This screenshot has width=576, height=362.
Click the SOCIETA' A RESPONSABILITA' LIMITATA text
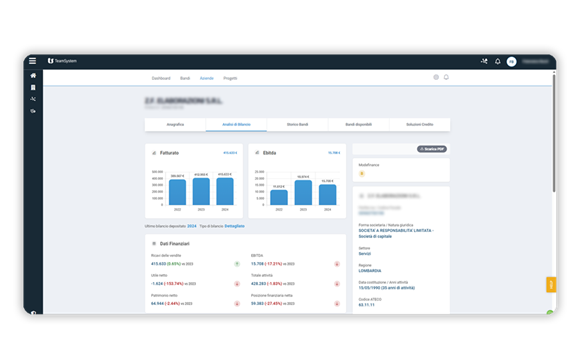[395, 230]
